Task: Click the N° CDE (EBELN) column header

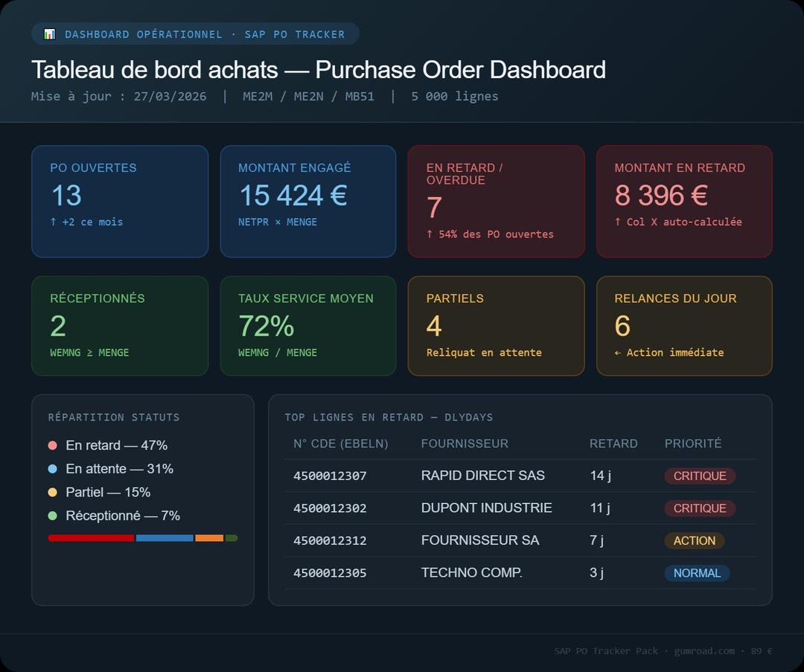Action: (340, 444)
